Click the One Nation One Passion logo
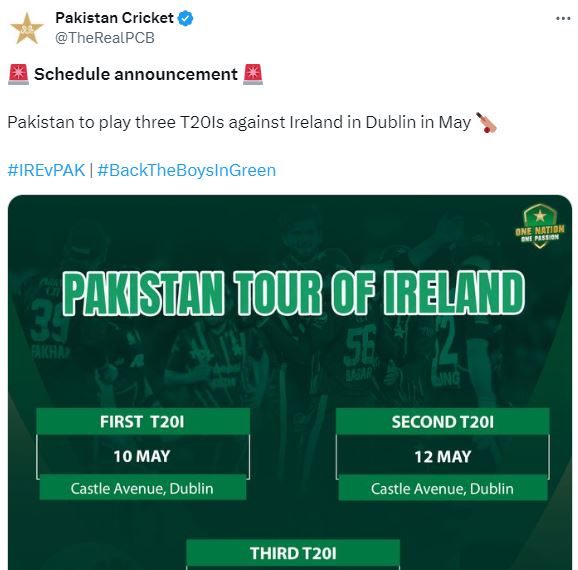This screenshot has width=578, height=570. point(540,226)
